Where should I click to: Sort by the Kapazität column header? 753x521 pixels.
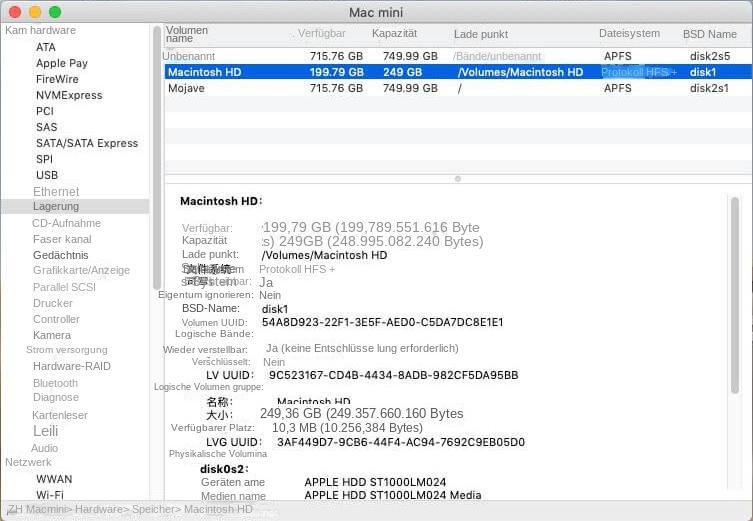tap(394, 33)
